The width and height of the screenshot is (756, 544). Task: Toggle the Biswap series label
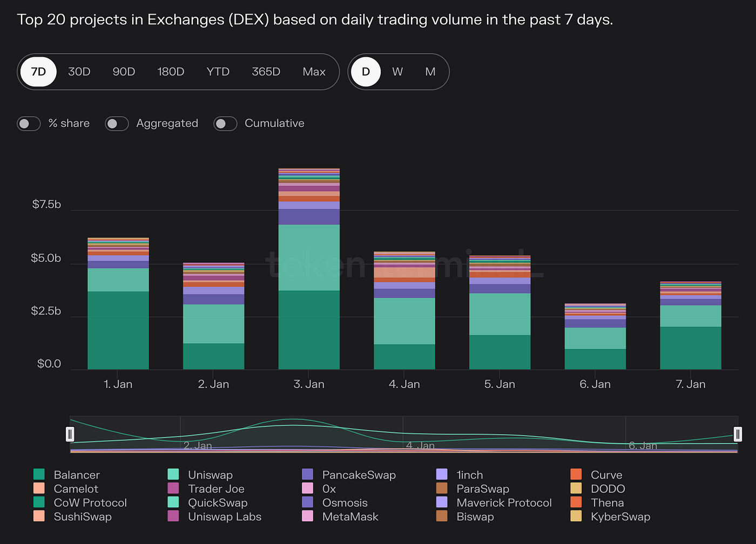(x=475, y=516)
